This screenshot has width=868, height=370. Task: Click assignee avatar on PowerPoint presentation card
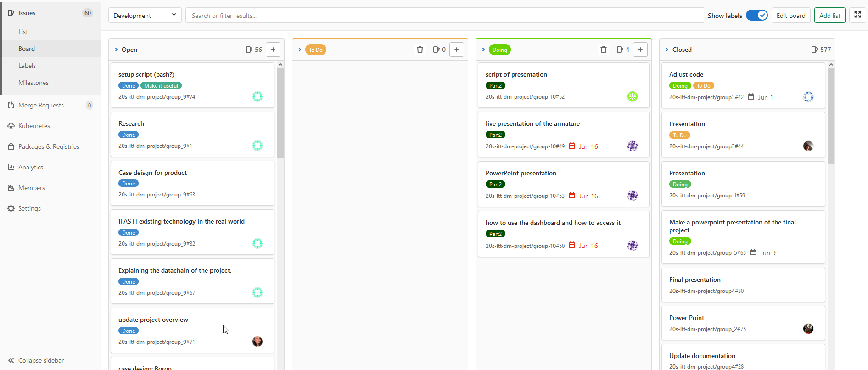pos(633,196)
